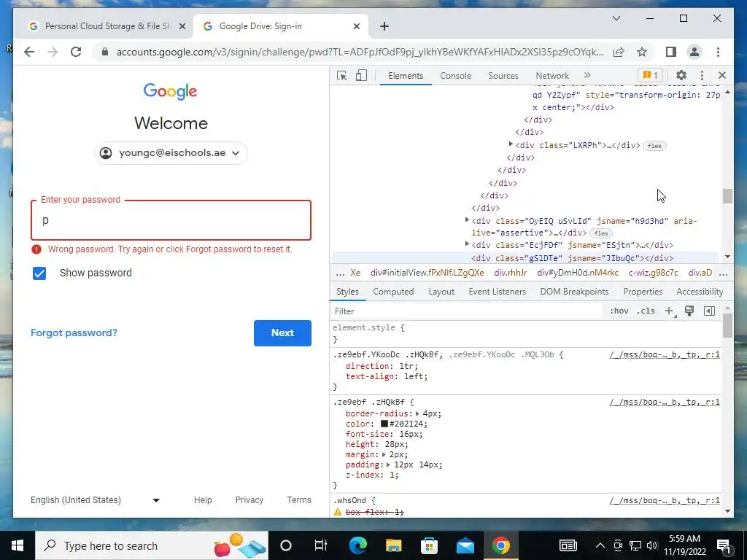Click the Next button

[282, 332]
